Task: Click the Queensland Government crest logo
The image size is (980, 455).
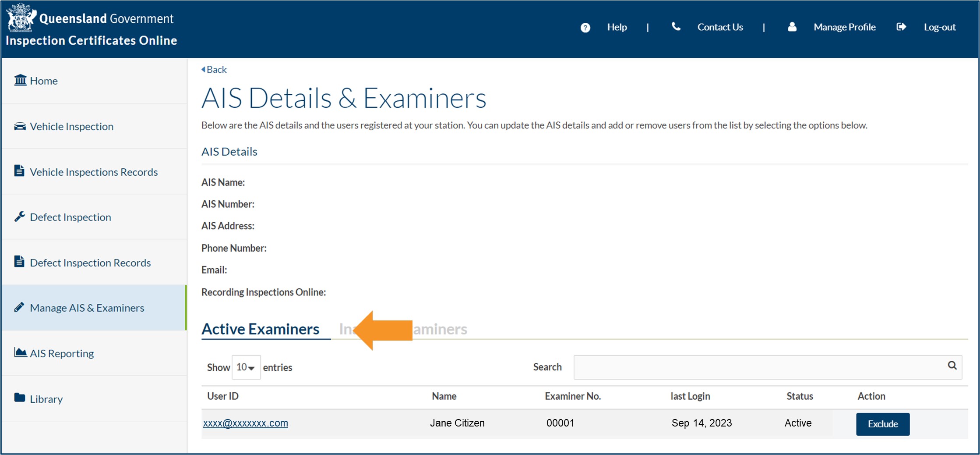Action: pyautogui.click(x=21, y=16)
